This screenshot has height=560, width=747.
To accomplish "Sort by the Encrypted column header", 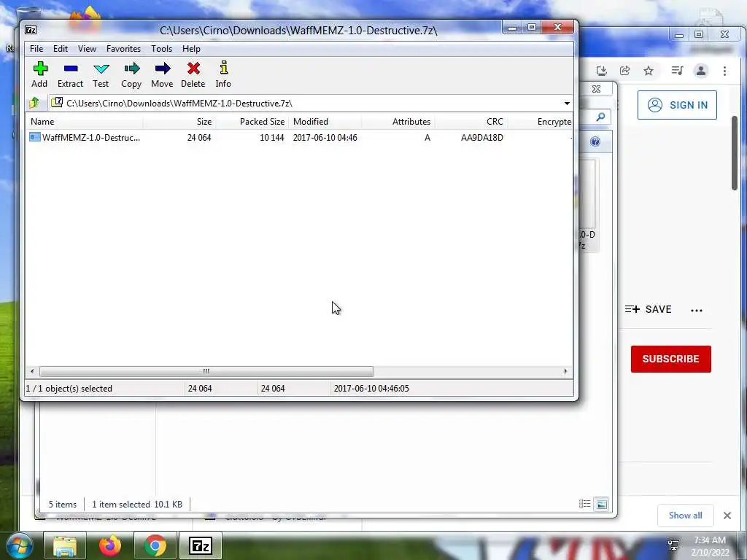I will point(541,122).
